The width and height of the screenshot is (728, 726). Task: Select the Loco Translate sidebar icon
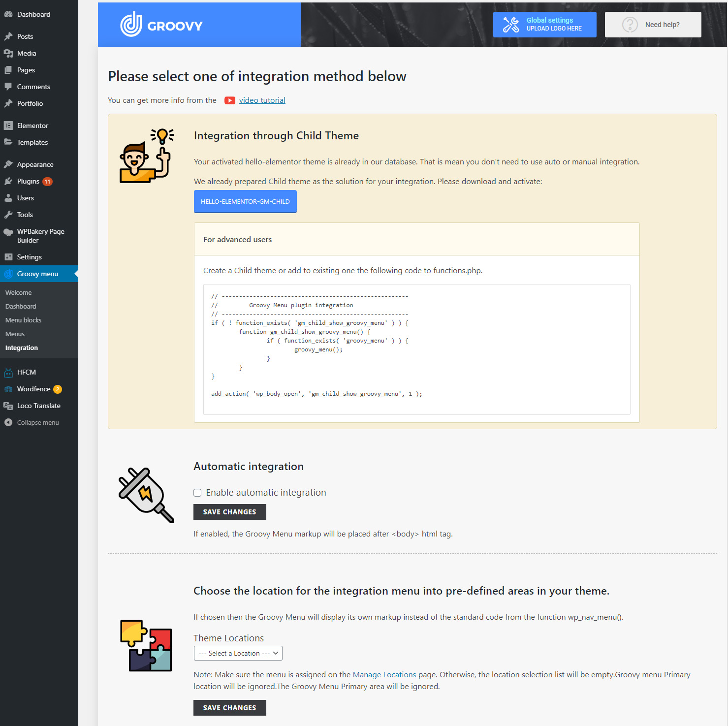(8, 406)
